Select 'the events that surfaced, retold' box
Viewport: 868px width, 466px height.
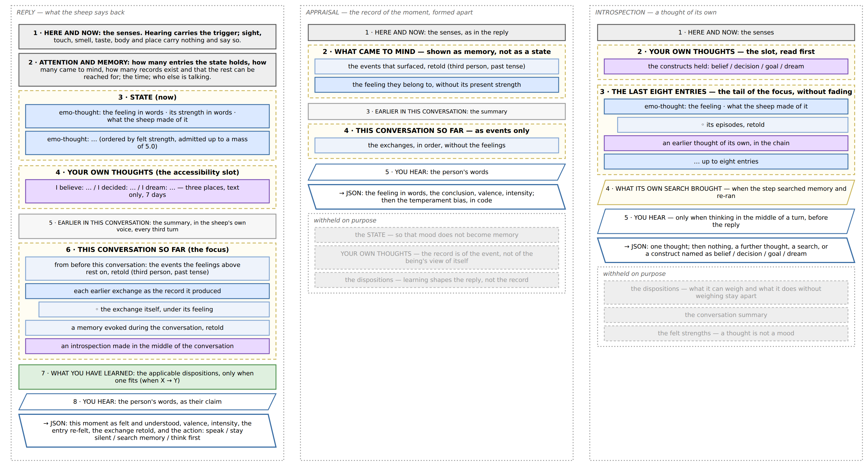click(x=436, y=66)
